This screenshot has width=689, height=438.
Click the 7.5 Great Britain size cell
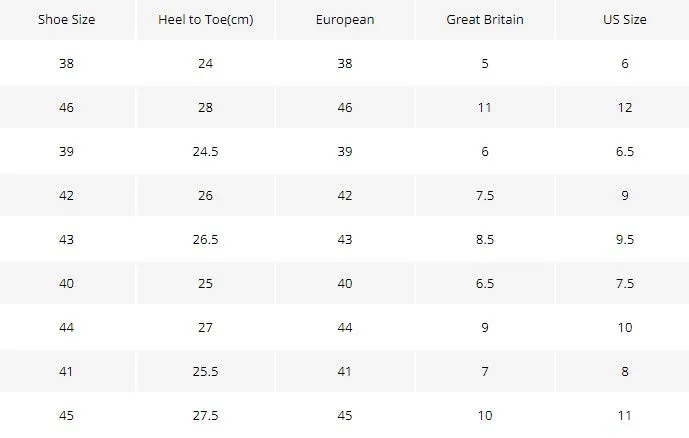pyautogui.click(x=485, y=195)
